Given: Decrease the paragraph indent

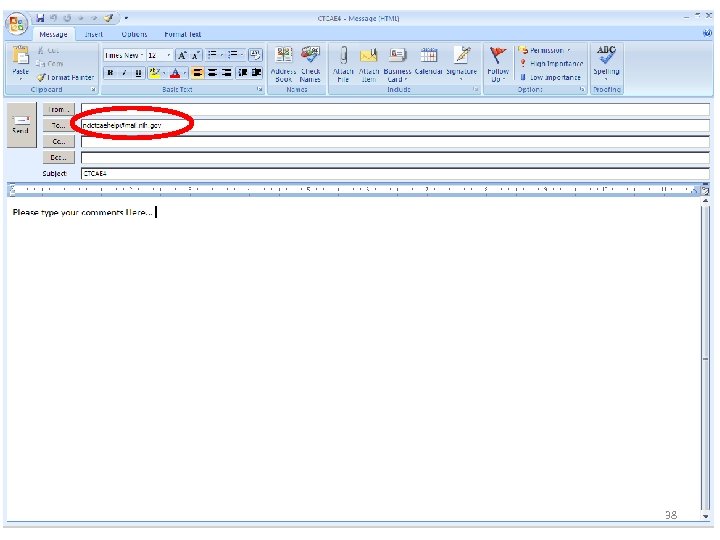Looking at the screenshot, I should click(x=242, y=73).
